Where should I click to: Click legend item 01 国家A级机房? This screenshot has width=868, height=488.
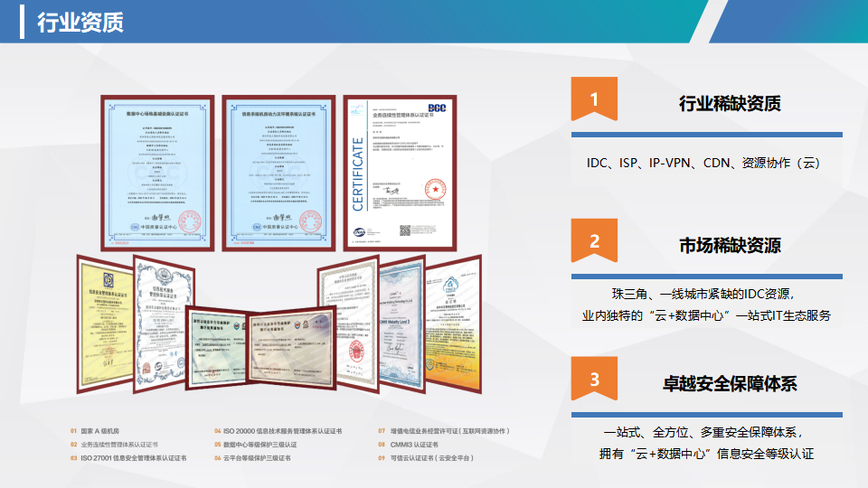(x=99, y=431)
